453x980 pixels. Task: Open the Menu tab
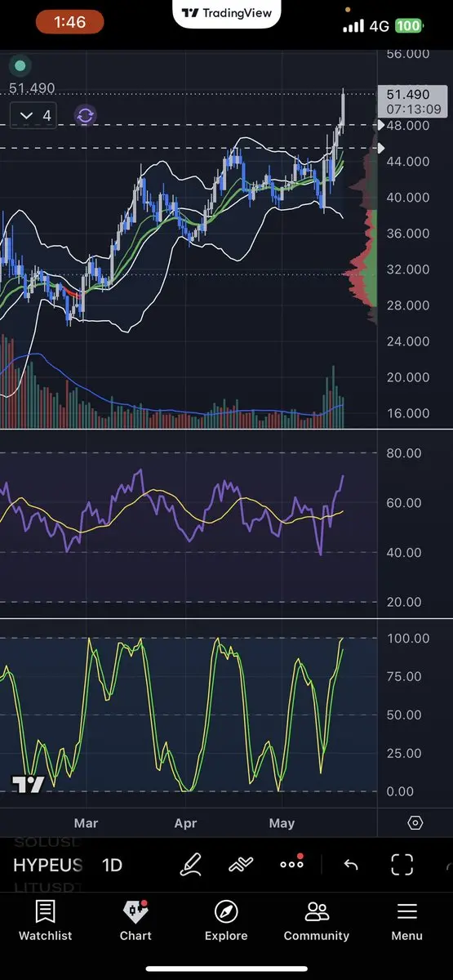[406, 921]
